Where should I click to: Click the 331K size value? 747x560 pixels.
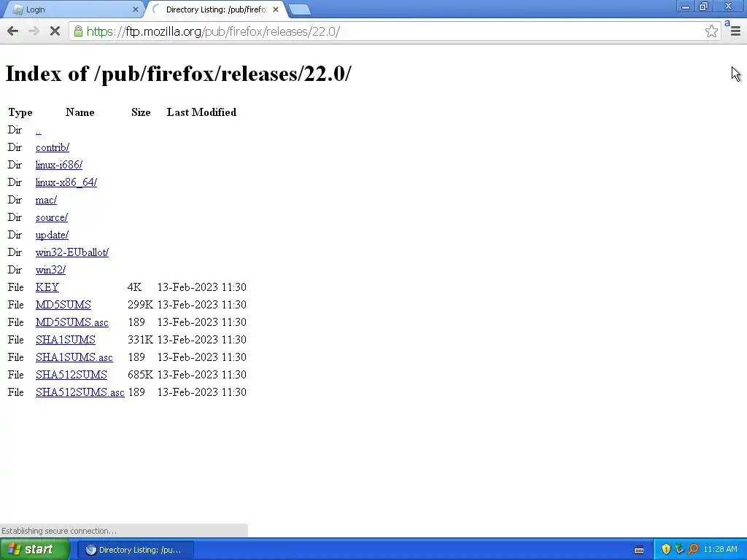(141, 340)
